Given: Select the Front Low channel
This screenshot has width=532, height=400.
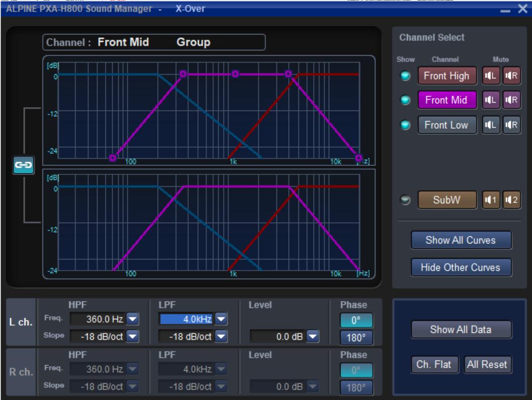Looking at the screenshot, I should [446, 125].
